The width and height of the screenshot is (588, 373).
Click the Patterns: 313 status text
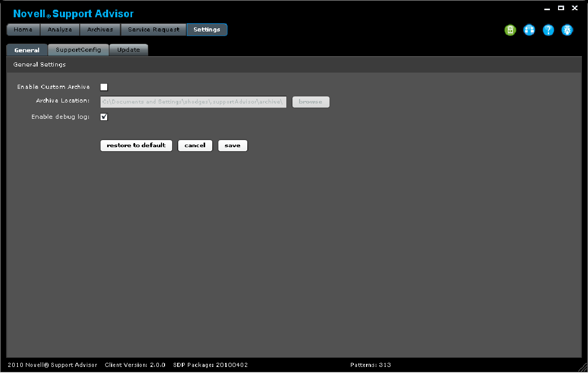(371, 365)
